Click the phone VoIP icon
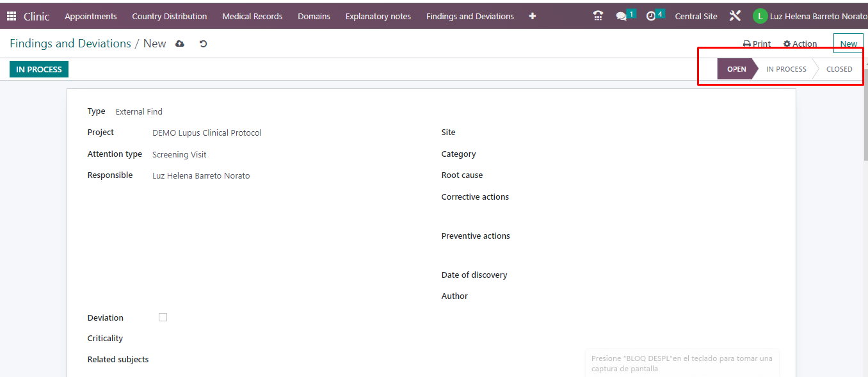 [598, 16]
